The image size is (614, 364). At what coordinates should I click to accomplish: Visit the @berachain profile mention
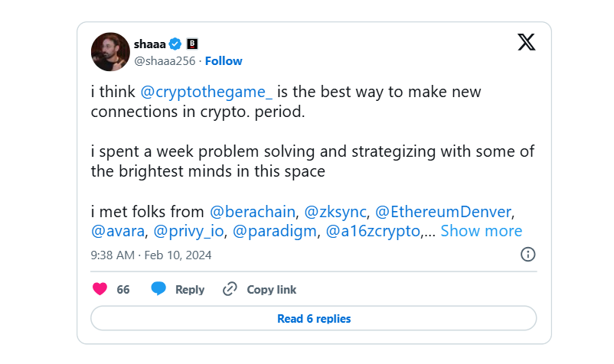[x=253, y=212]
